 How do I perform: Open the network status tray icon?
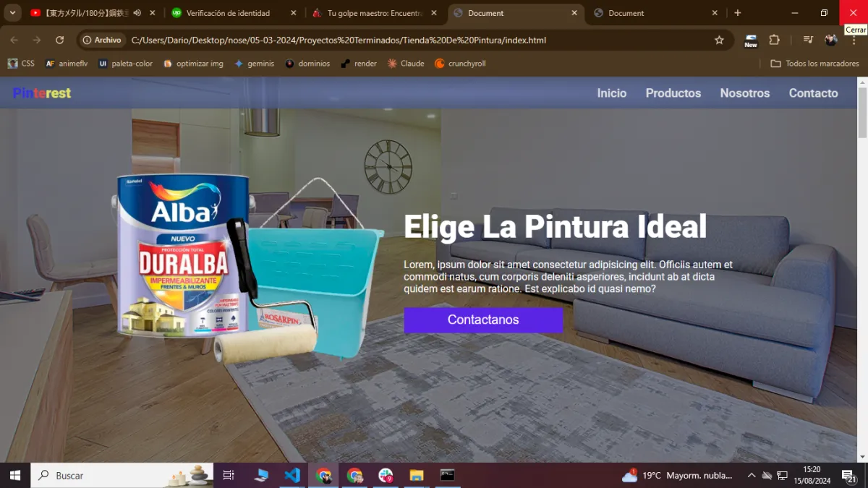coord(782,476)
